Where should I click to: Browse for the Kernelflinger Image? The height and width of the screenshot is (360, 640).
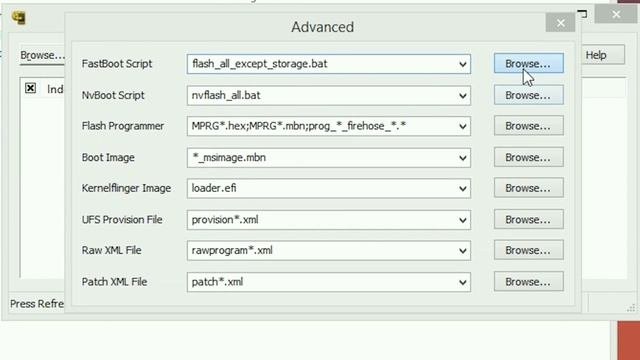[529, 188]
